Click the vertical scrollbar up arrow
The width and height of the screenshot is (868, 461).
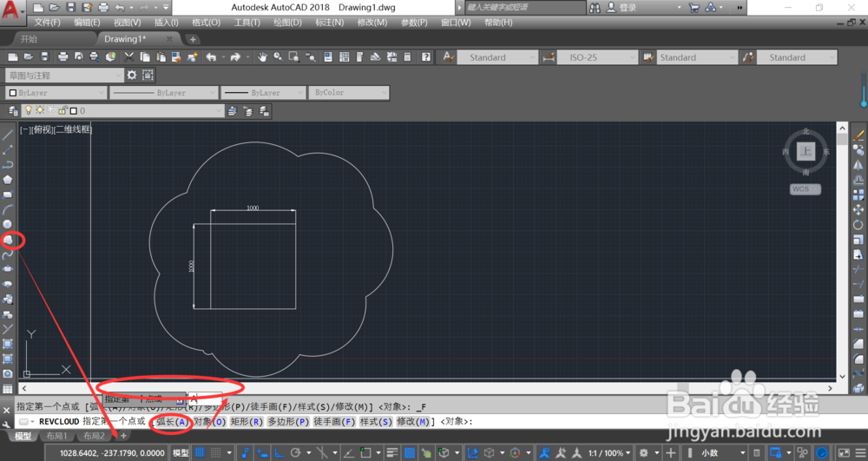coord(842,128)
